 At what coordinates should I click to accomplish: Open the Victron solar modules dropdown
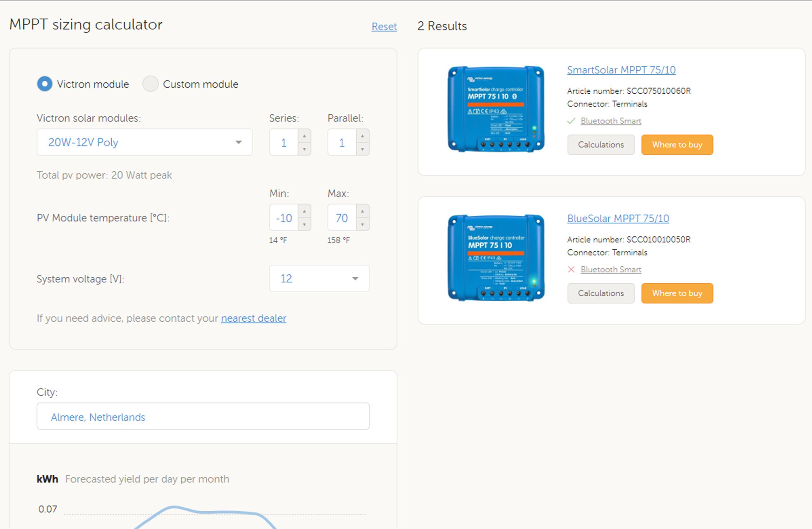click(x=145, y=142)
